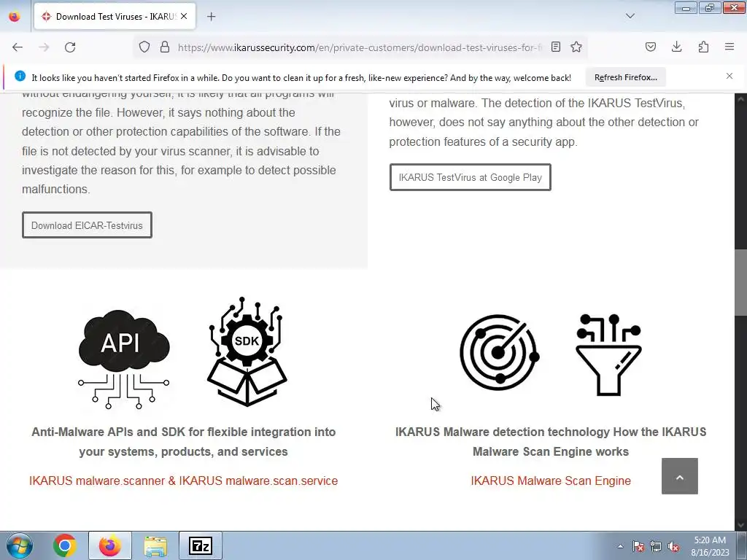The width and height of the screenshot is (747, 560).
Task: Go back to the previous page
Action: tap(18, 47)
